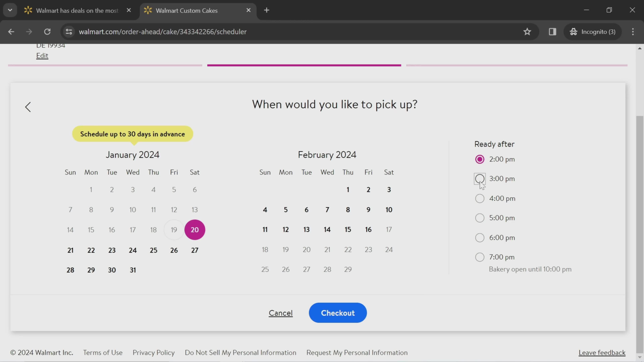
Task: Expand the tab search dropdown
Action: 10,10
